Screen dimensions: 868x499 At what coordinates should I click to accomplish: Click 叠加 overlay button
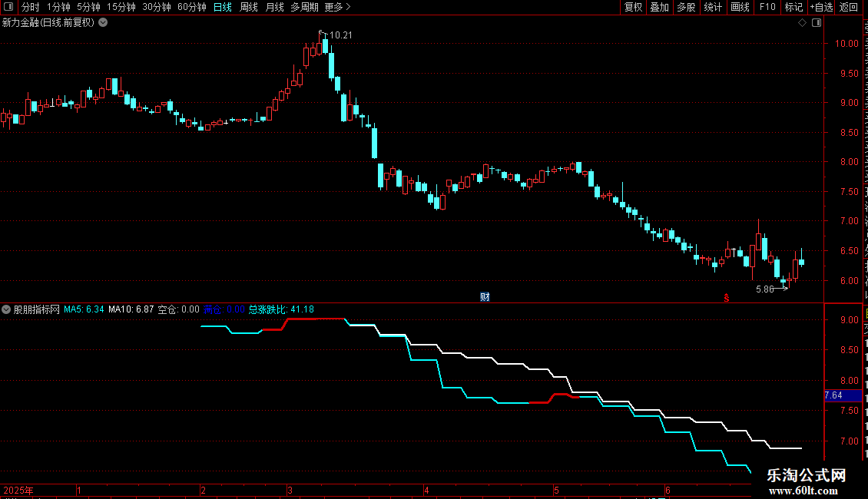659,7
